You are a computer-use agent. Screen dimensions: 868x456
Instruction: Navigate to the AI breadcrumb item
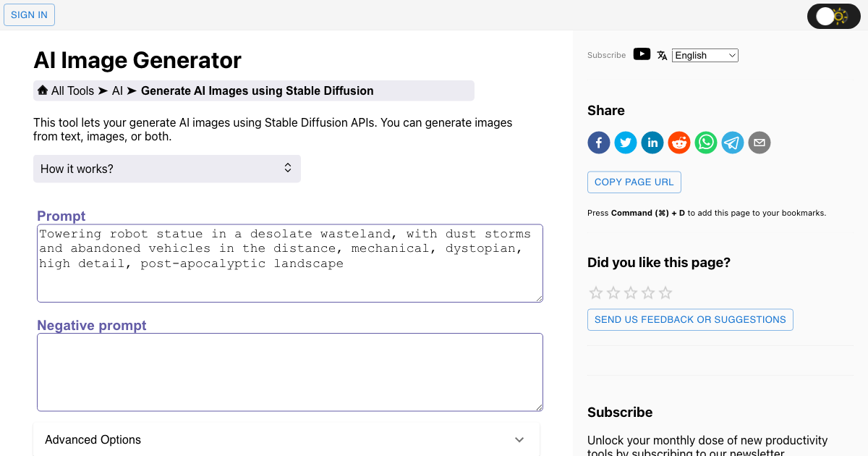click(117, 90)
